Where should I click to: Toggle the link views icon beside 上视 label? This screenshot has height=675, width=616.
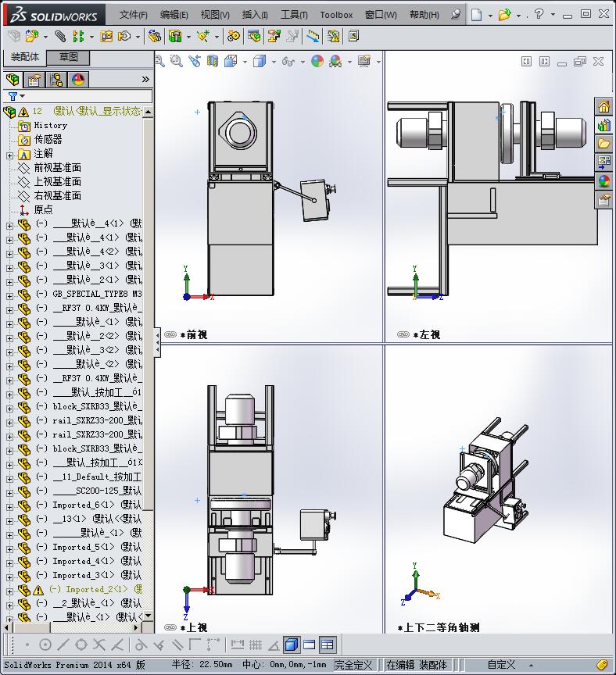pyautogui.click(x=170, y=627)
